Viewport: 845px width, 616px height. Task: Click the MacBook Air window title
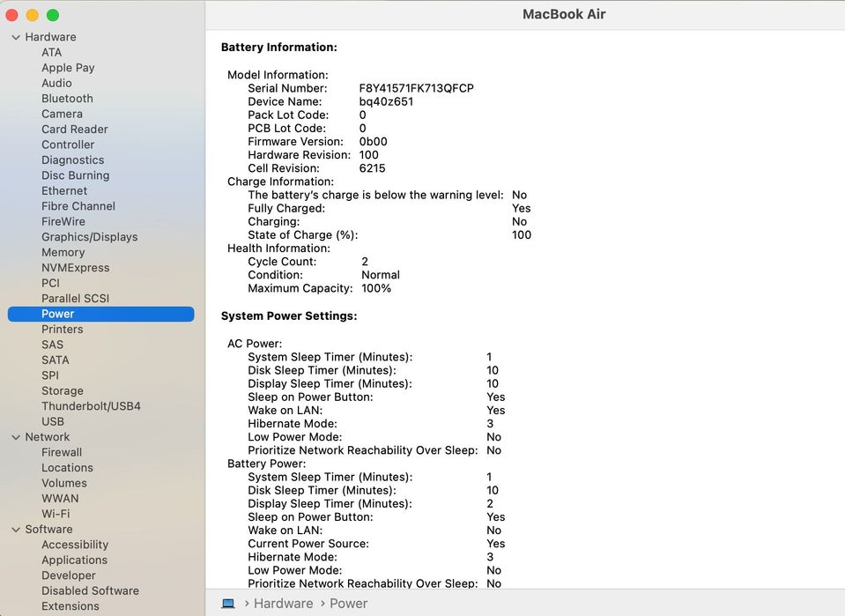(564, 14)
